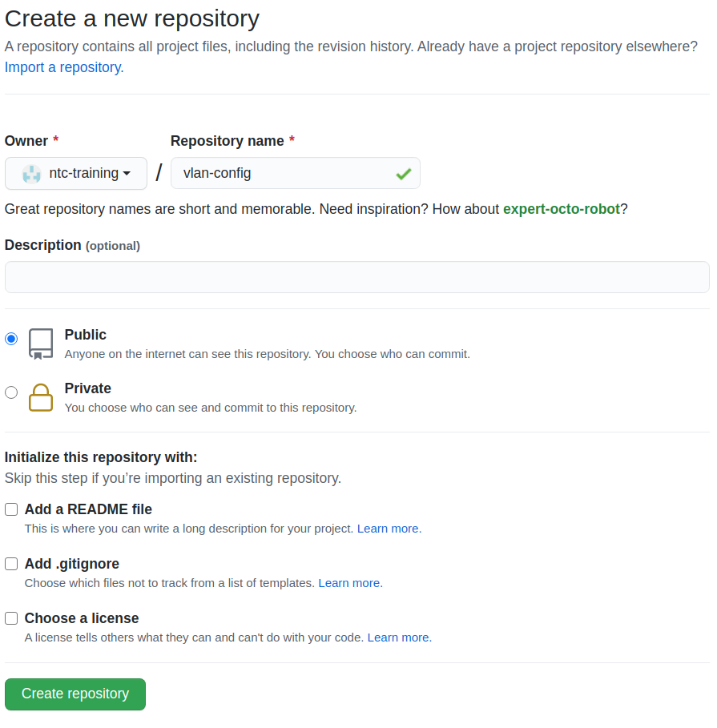This screenshot has height=728, width=717.
Task: Click the Add a README file label
Action: tap(88, 509)
